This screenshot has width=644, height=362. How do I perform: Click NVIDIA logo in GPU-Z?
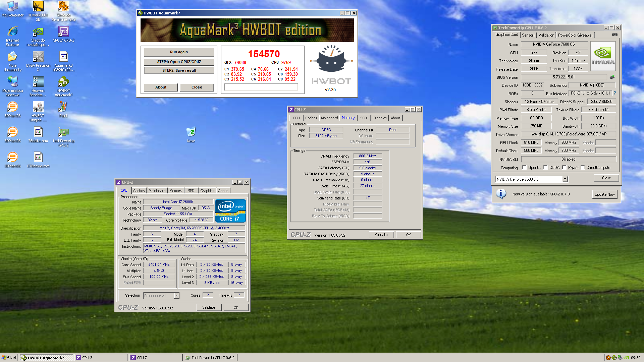(603, 56)
